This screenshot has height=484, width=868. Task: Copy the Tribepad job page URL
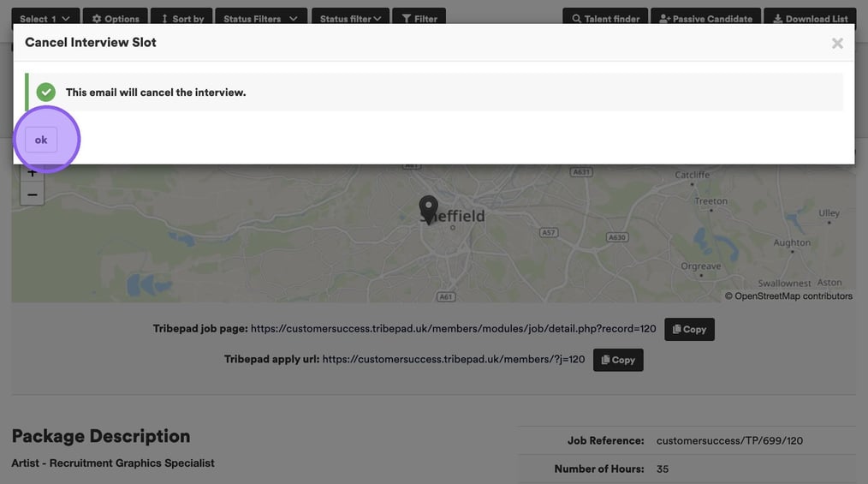[689, 329]
